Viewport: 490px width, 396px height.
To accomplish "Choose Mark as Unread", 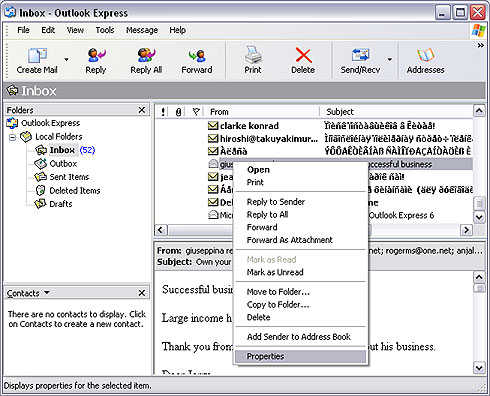I will click(x=275, y=272).
